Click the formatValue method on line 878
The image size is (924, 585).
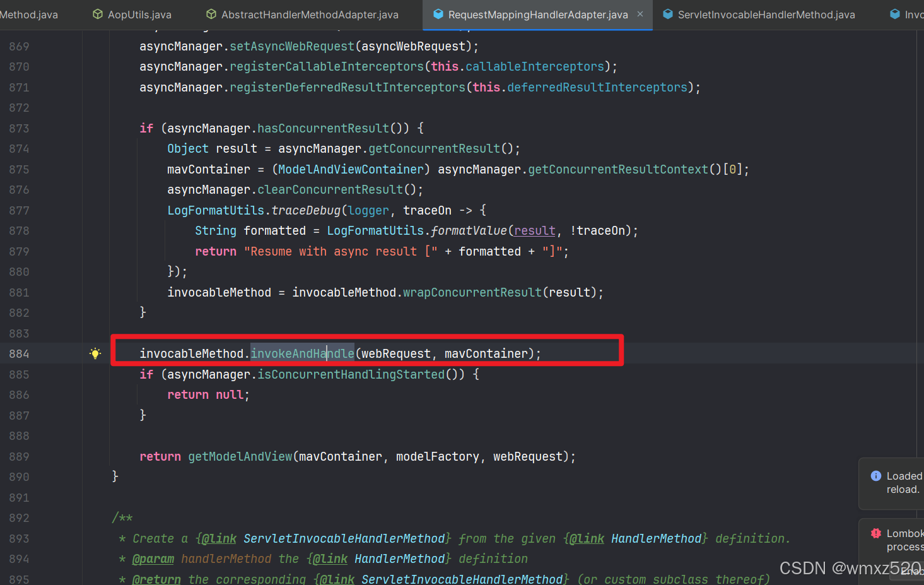pos(469,231)
